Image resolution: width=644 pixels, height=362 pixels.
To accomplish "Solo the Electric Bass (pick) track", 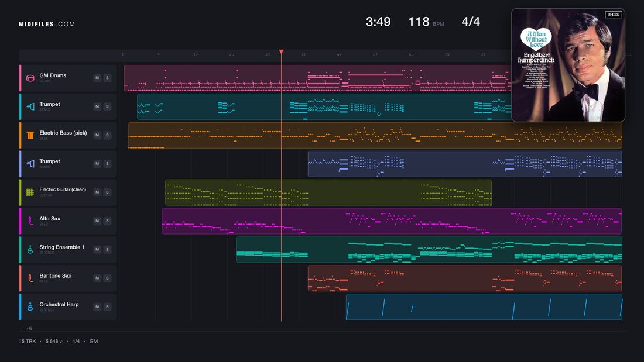I will coord(107,135).
